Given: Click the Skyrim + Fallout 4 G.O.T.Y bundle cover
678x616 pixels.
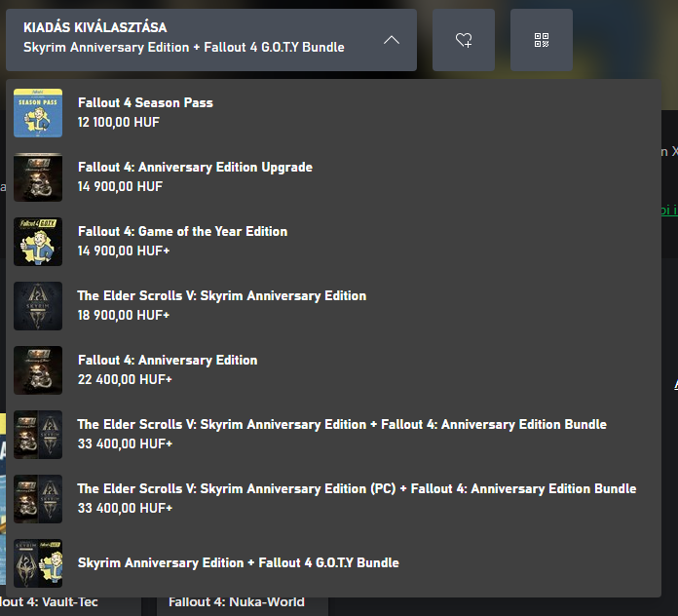Looking at the screenshot, I should (x=38, y=563).
